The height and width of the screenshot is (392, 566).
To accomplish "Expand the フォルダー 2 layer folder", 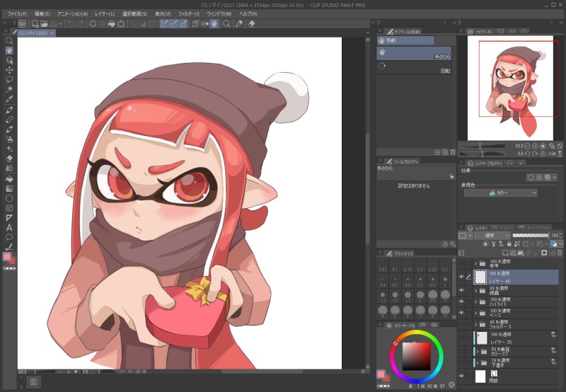I will [475, 324].
